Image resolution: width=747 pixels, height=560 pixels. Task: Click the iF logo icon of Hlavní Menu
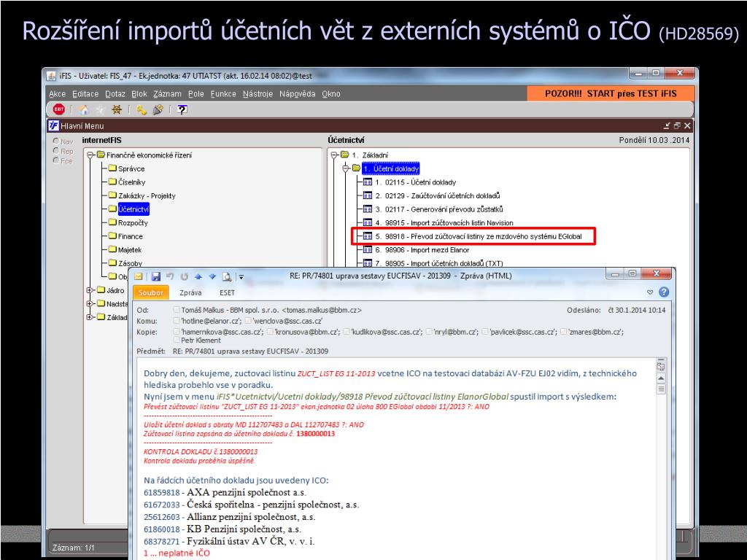pyautogui.click(x=54, y=125)
